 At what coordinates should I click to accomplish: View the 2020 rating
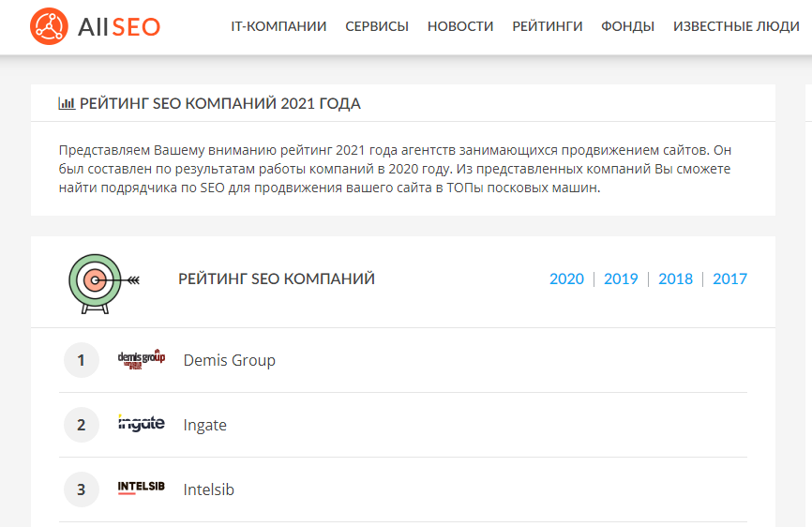(x=566, y=279)
